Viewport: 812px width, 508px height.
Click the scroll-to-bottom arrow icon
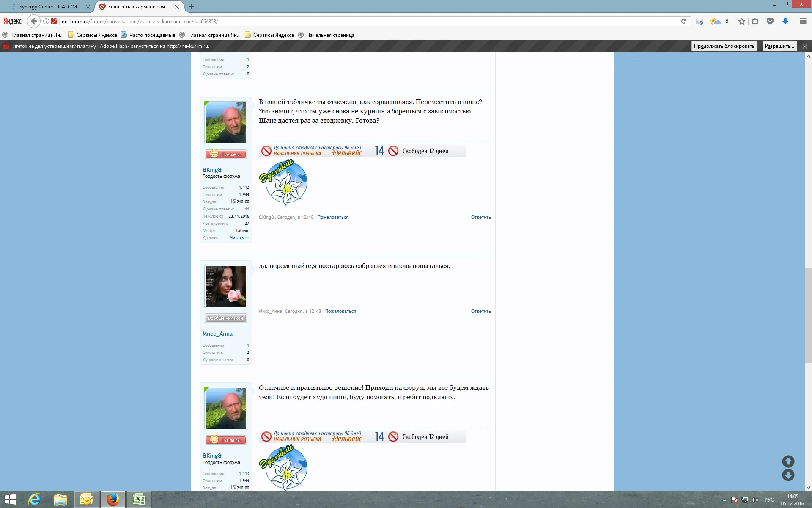point(788,475)
